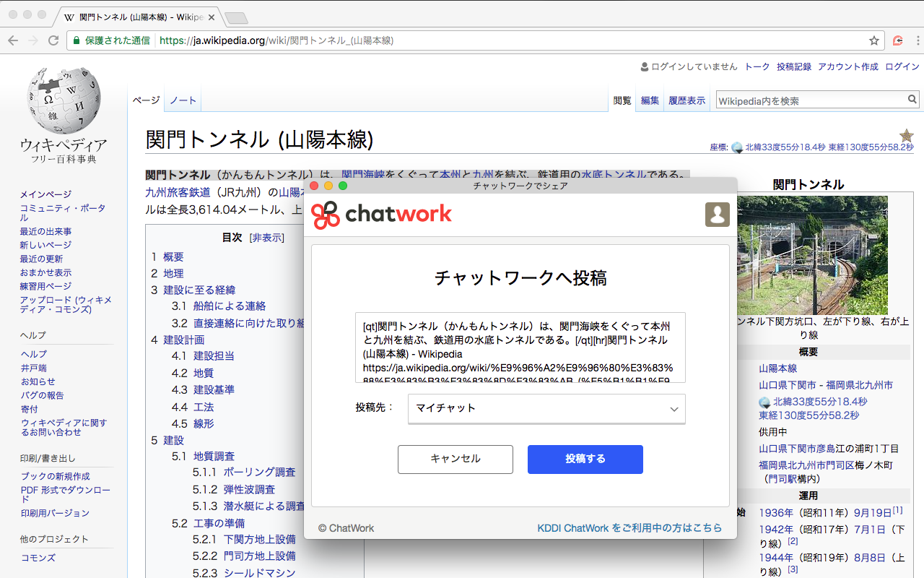924x578 pixels.
Task: Open 新しいページ sidebar link
Action: point(45,245)
